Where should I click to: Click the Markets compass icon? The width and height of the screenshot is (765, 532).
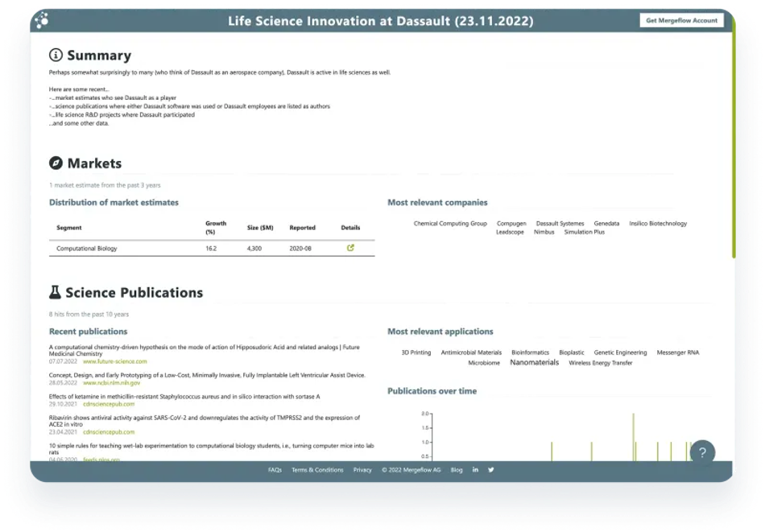point(56,163)
